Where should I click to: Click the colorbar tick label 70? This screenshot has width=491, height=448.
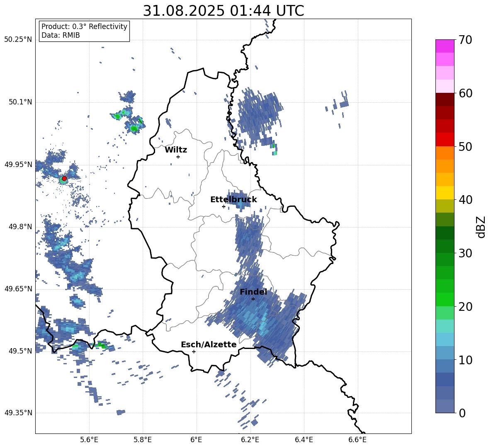[x=465, y=40]
